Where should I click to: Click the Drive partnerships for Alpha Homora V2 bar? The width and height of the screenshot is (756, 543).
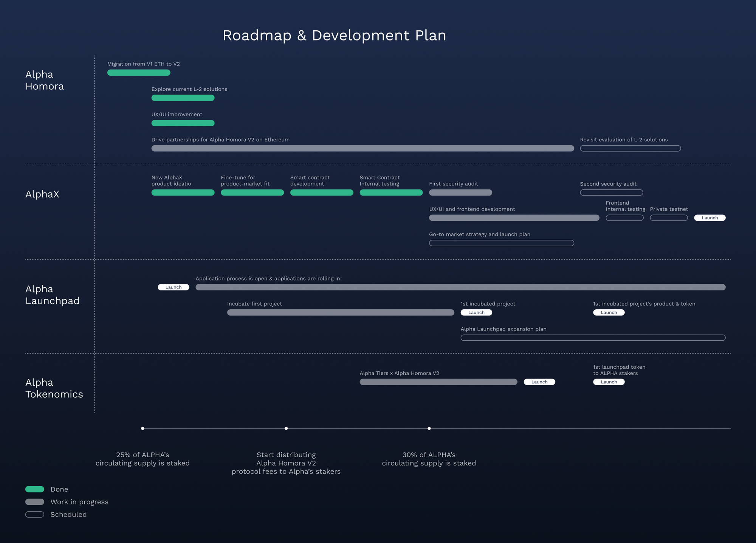(363, 149)
